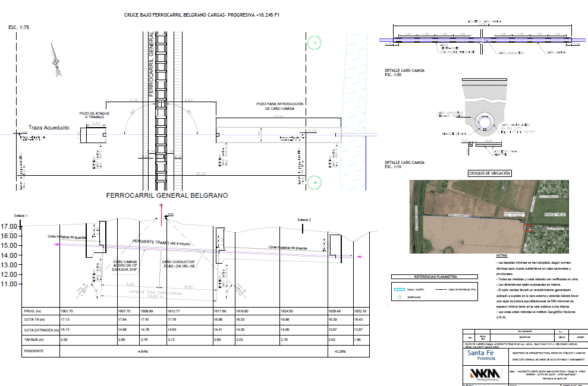This screenshot has width=588, height=386.
Task: Click slope value -4.54%
Action: (x=143, y=352)
